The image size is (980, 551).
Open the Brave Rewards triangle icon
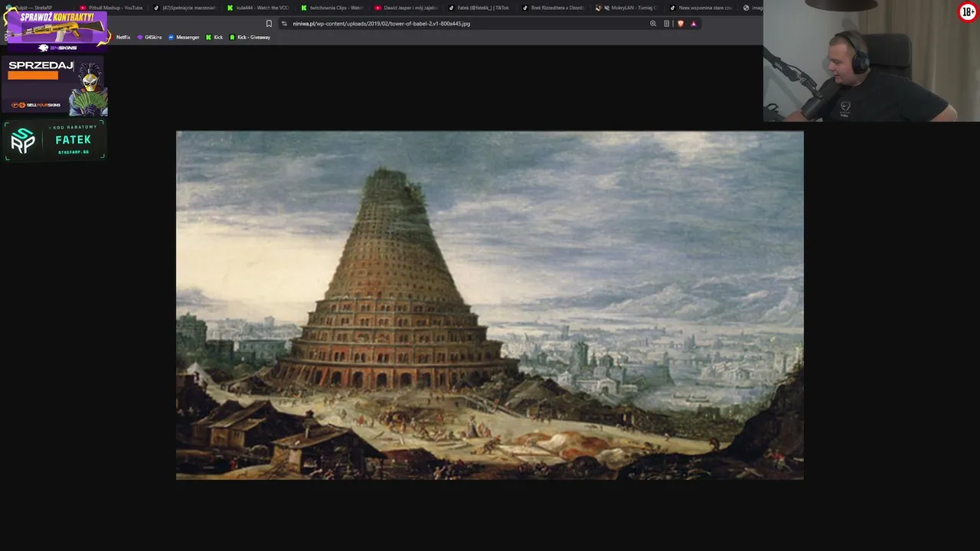694,24
